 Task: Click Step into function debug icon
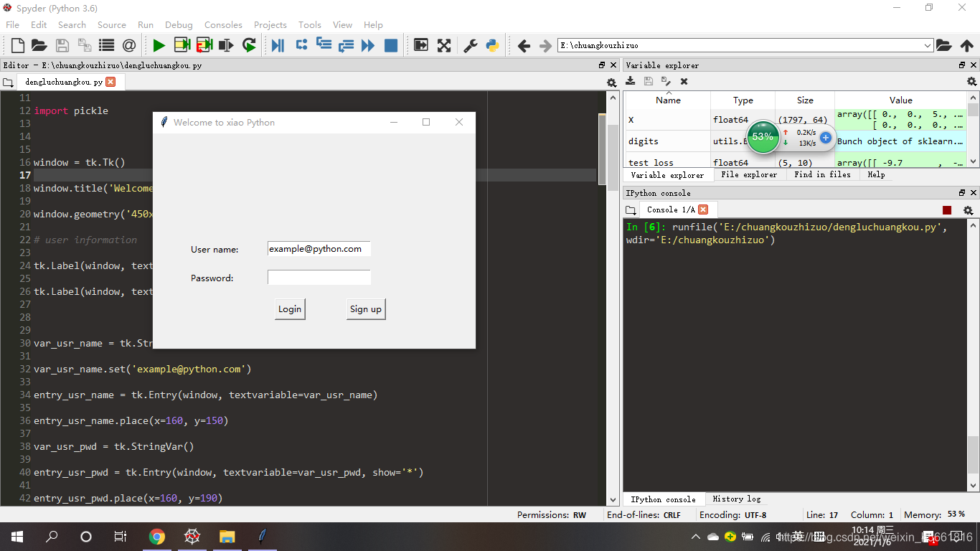(324, 44)
